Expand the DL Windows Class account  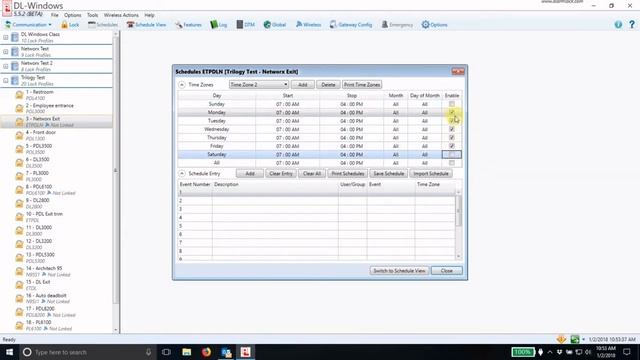(6, 38)
